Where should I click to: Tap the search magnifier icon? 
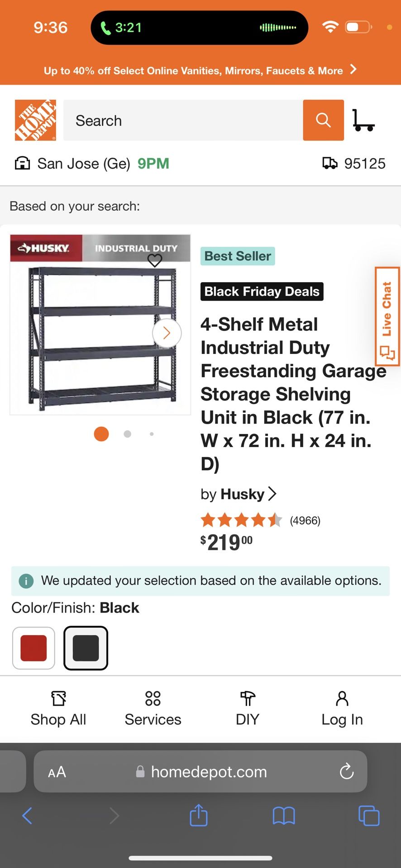point(323,120)
